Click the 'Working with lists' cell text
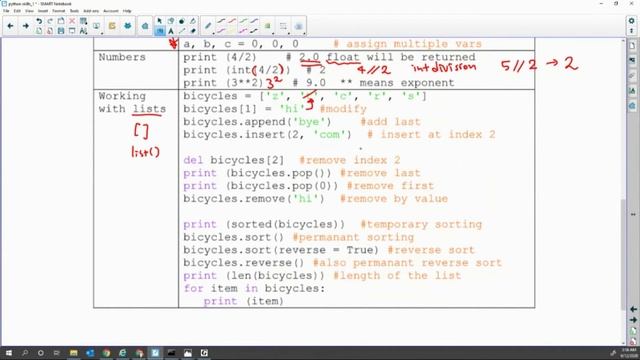 [x=132, y=102]
